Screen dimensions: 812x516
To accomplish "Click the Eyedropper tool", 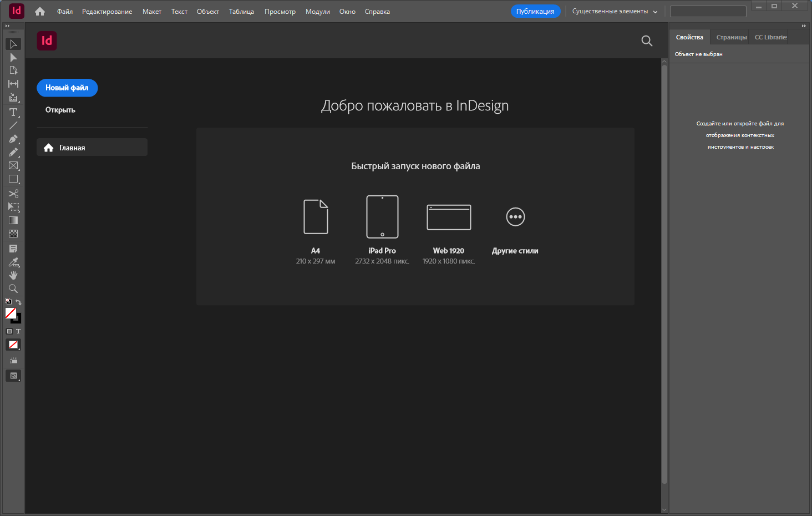I will click(x=13, y=262).
